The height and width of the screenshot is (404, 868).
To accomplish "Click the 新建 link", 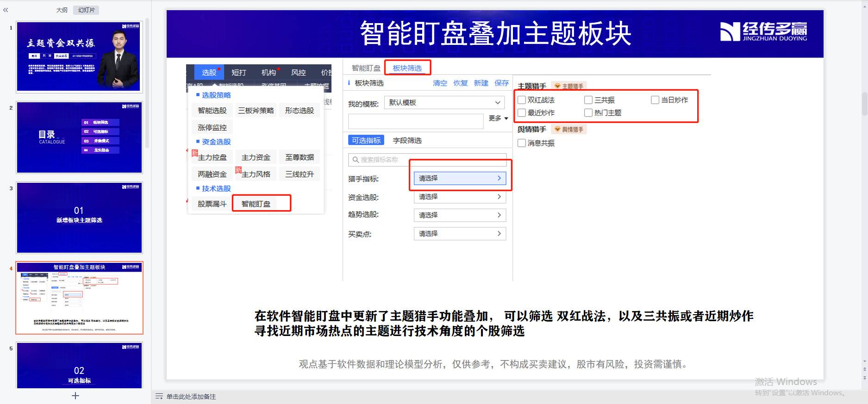I will pyautogui.click(x=481, y=83).
